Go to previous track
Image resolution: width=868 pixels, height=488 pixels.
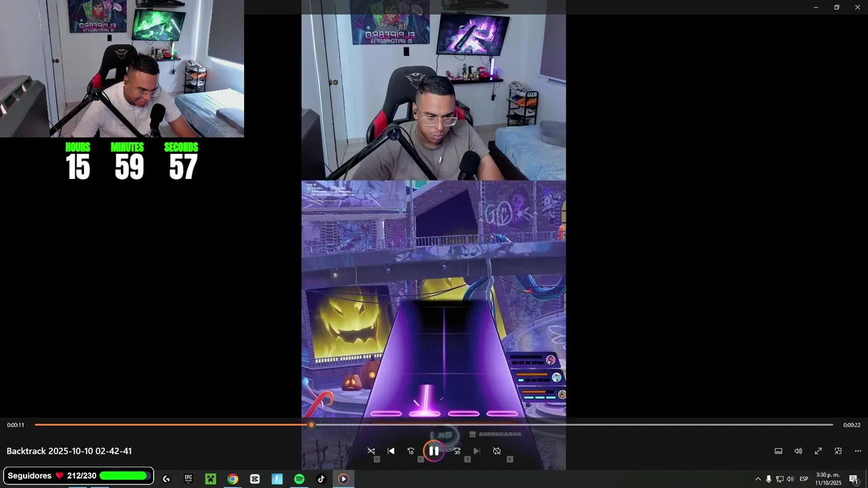pos(391,451)
